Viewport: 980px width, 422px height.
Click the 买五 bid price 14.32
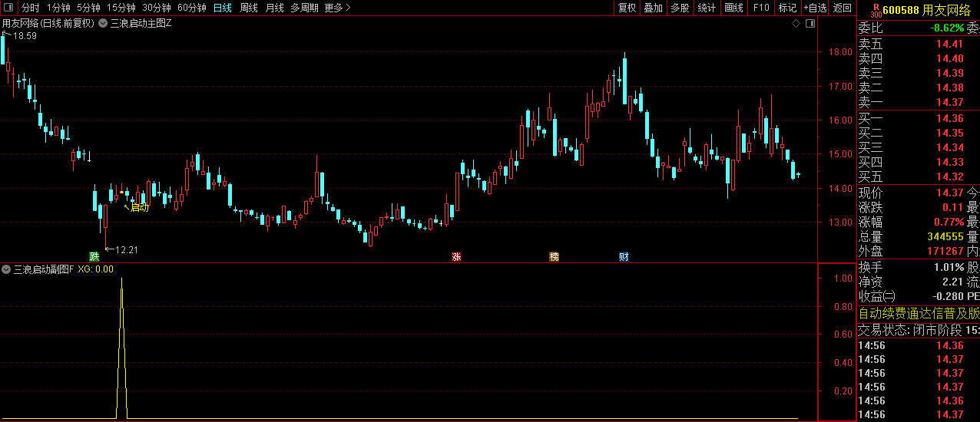tap(949, 176)
